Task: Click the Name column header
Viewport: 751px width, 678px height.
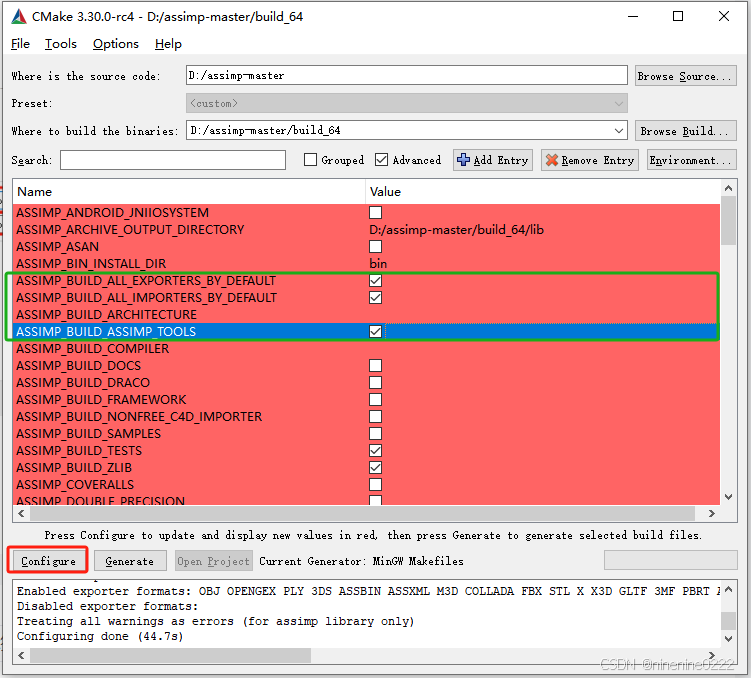Action: pos(189,192)
